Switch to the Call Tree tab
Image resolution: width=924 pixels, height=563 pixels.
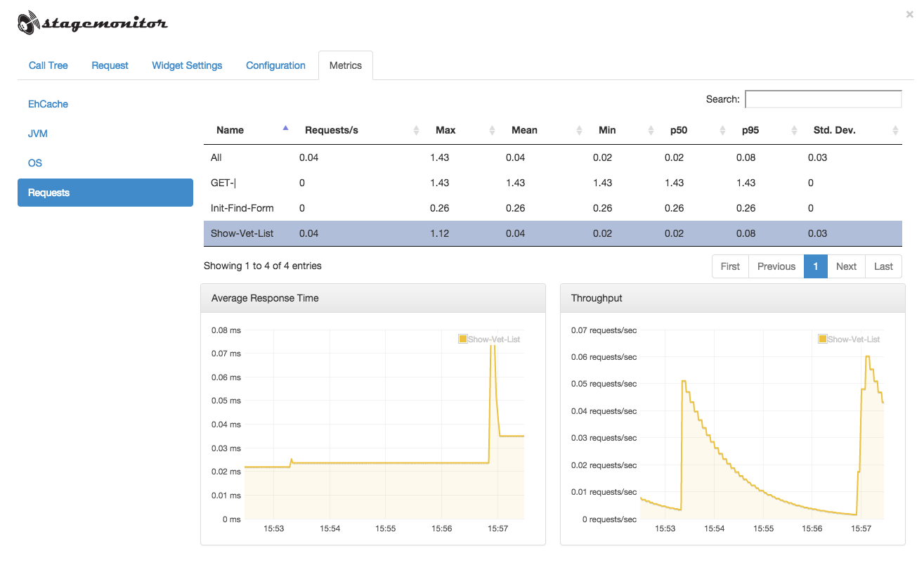(48, 65)
